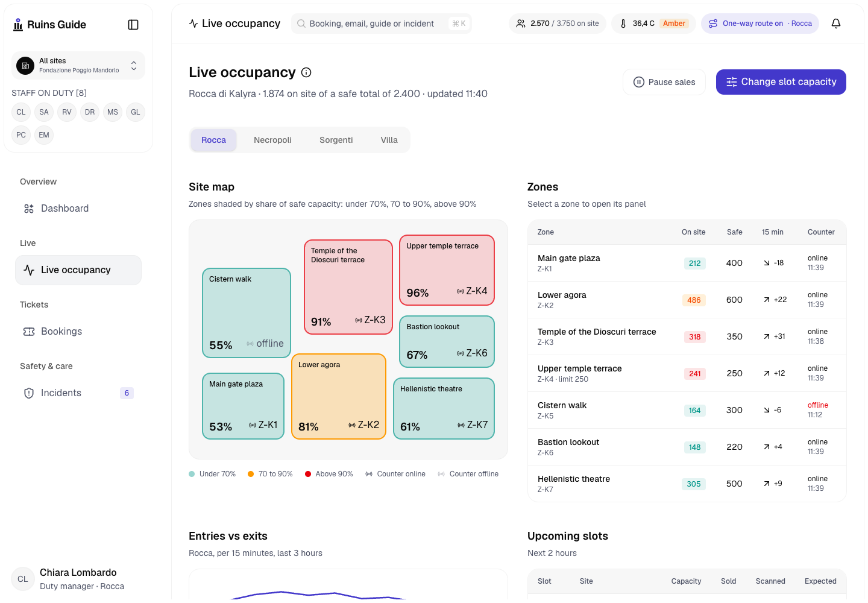Viewport: 868px width, 603px height.
Task: Click the search magnifier icon
Action: point(301,24)
